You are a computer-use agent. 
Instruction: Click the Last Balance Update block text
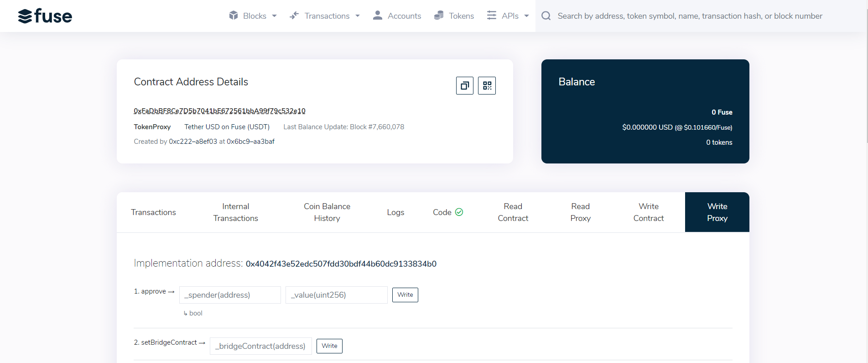(x=344, y=127)
